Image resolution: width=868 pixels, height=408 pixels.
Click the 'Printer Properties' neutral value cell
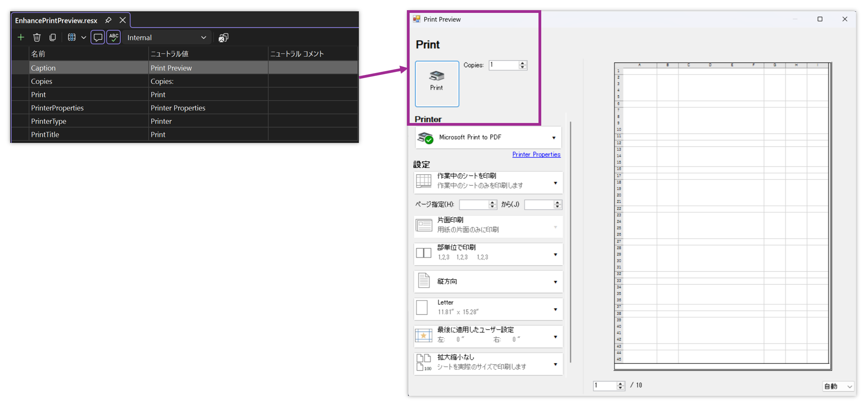point(208,108)
